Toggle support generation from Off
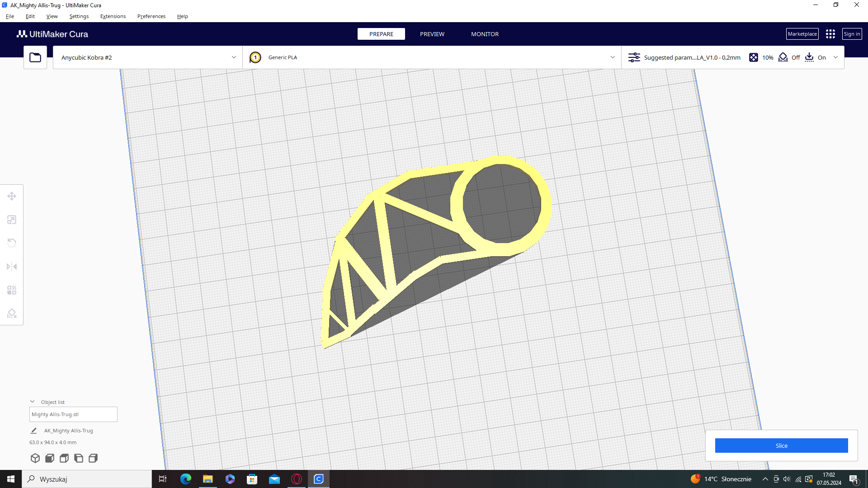The width and height of the screenshot is (868, 488). pyautogui.click(x=789, y=57)
